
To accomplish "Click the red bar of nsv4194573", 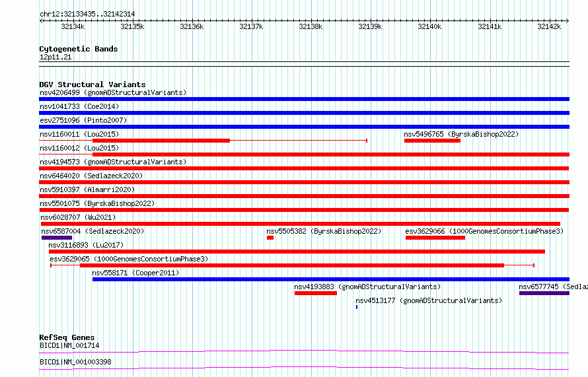I will [x=304, y=168].
